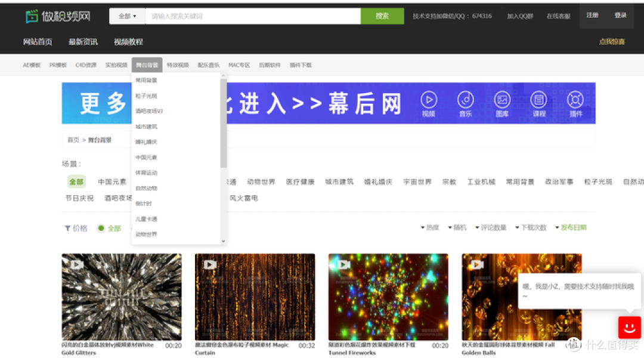Image resolution: width=644 pixels, height=358 pixels.
Task: Sort results by 下载次数
Action: (531, 227)
